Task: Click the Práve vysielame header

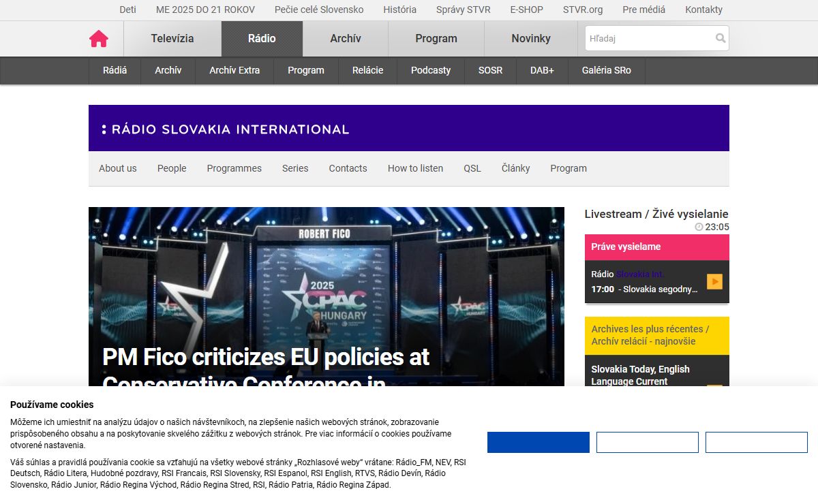Action: [x=657, y=247]
